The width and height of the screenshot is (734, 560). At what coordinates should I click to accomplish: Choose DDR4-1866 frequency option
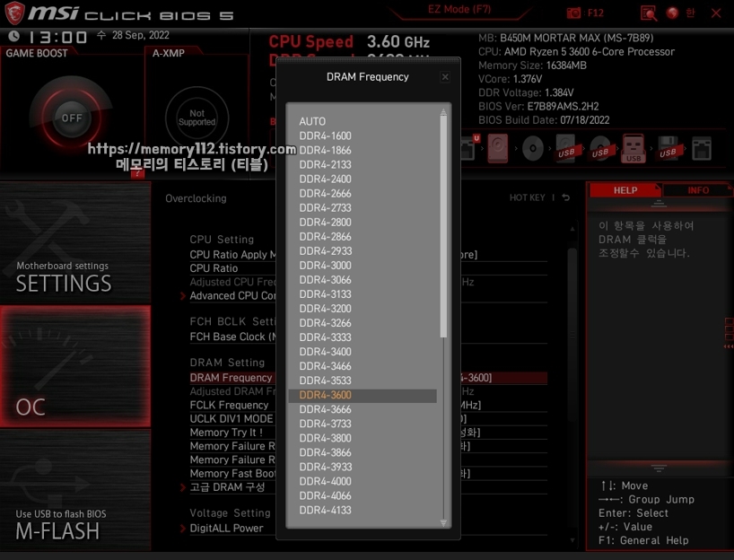(326, 150)
